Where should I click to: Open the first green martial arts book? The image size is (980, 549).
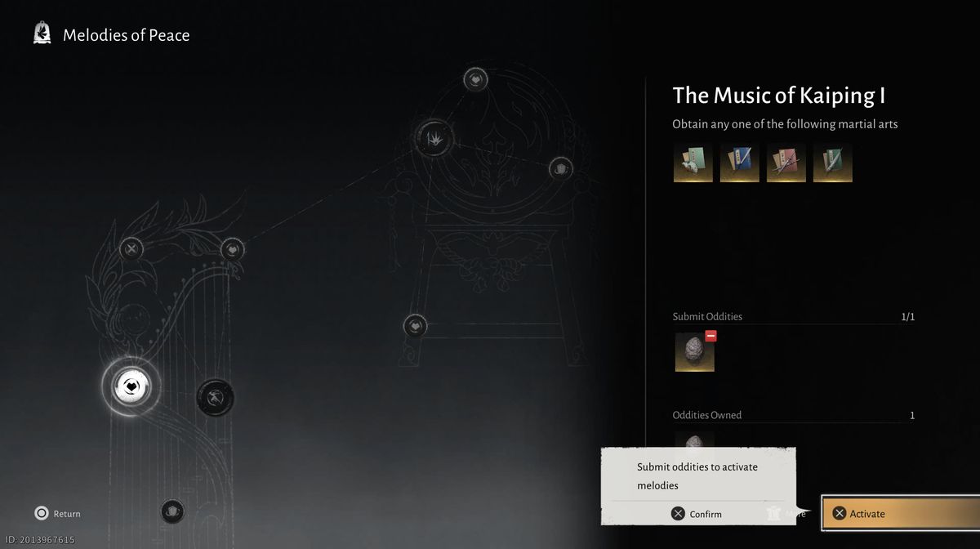693,163
